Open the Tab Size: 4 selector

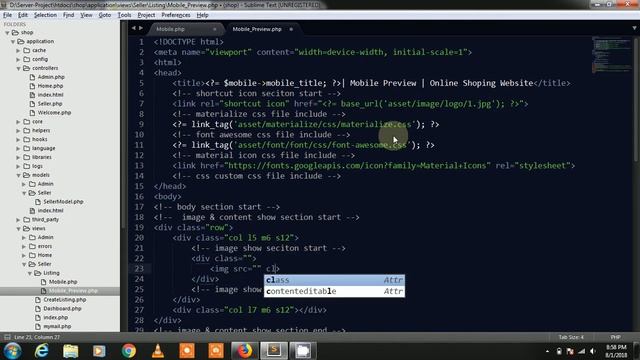pyautogui.click(x=571, y=337)
